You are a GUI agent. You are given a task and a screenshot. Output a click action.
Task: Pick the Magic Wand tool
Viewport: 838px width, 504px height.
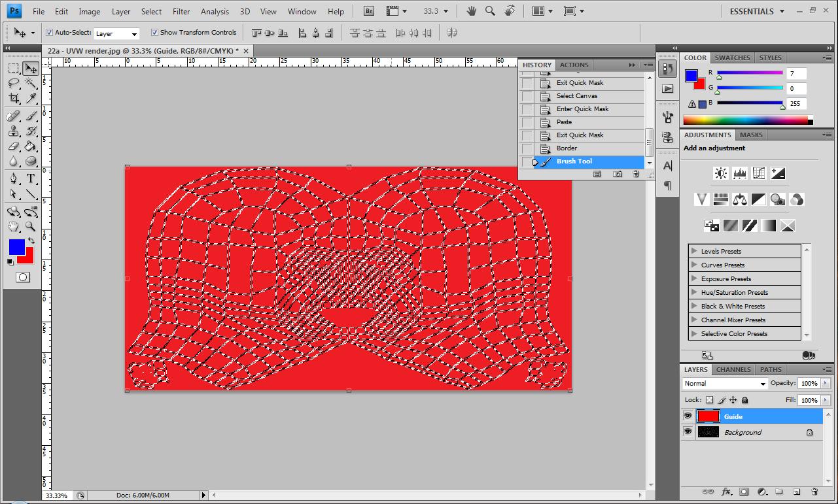point(31,83)
